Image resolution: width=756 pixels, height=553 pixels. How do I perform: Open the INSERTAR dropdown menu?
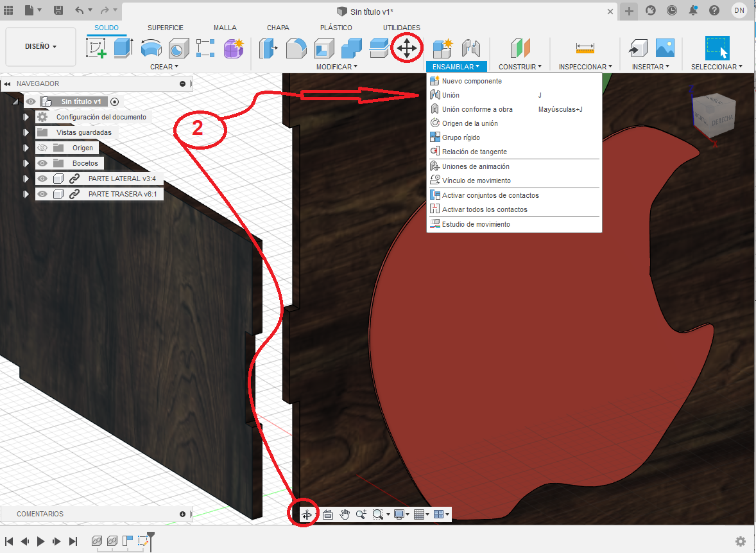pyautogui.click(x=650, y=67)
